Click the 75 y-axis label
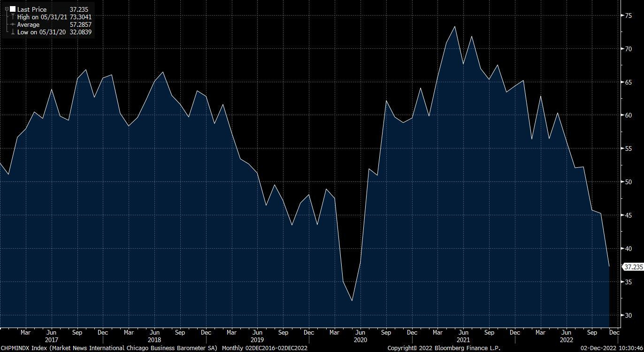 click(628, 16)
